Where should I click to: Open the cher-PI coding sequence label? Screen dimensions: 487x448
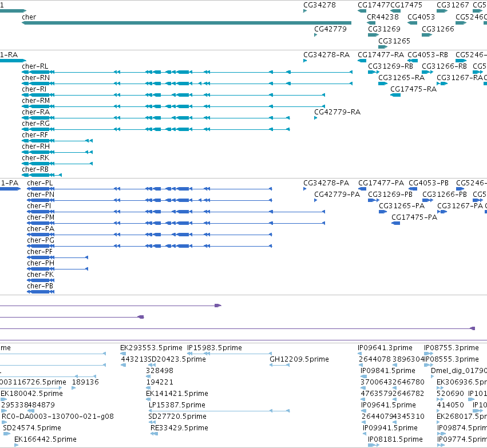point(39,206)
